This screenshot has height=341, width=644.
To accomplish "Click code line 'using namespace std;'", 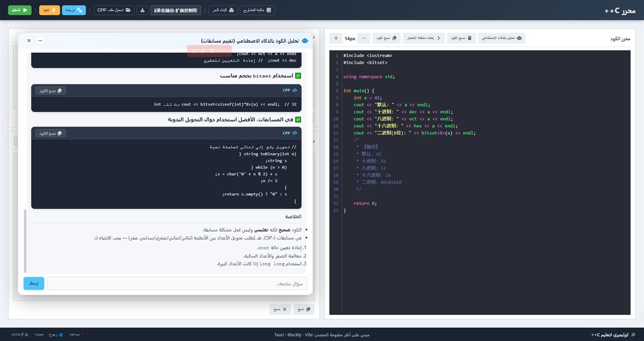I will coord(369,77).
